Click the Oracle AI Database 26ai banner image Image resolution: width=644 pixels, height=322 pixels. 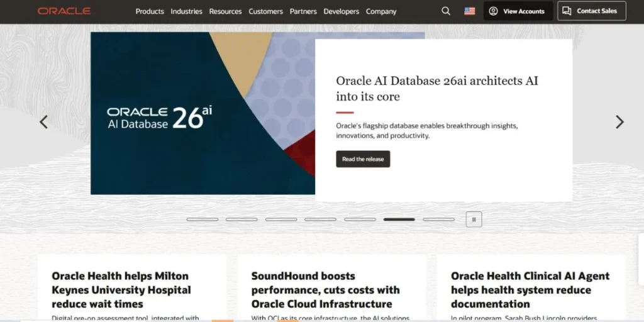tap(203, 113)
